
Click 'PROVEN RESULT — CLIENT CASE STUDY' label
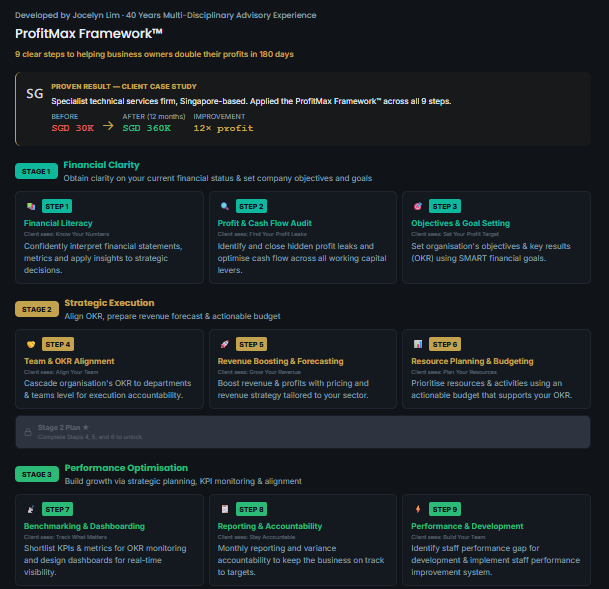[x=124, y=87]
